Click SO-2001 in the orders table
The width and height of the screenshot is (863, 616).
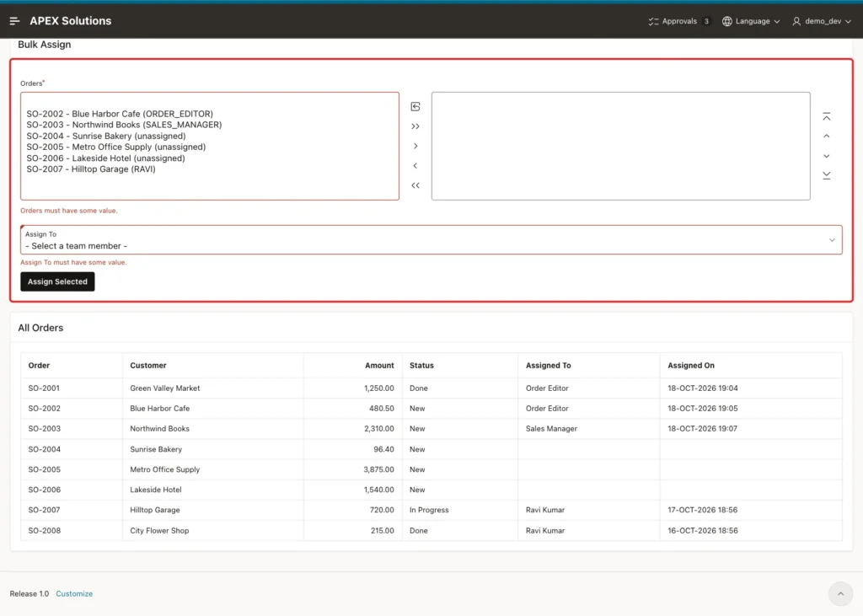[44, 388]
